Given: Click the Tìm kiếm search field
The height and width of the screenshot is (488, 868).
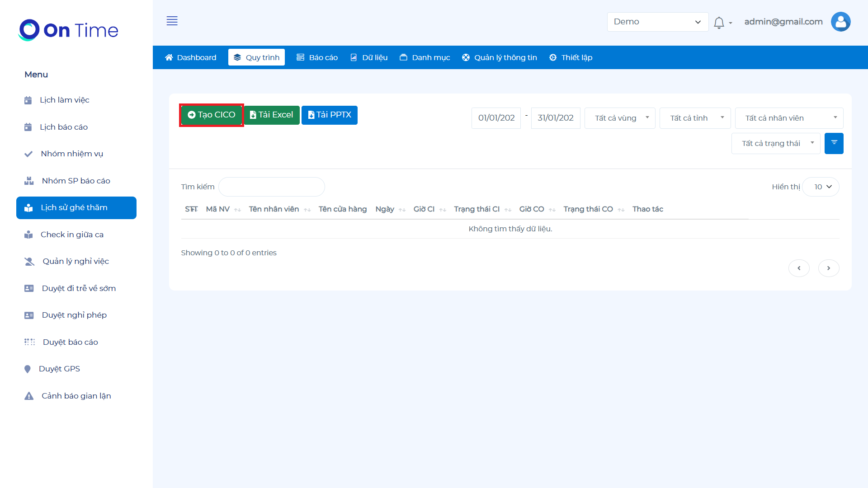Looking at the screenshot, I should [271, 187].
